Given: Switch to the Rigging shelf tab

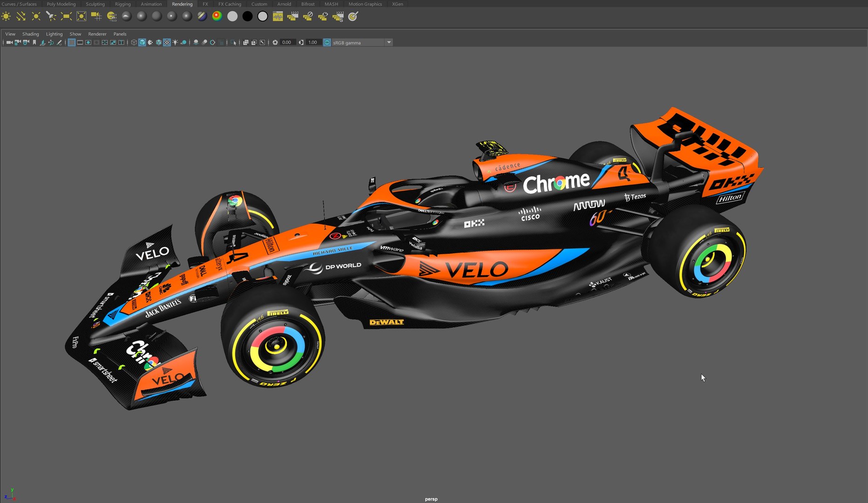Looking at the screenshot, I should pos(123,4).
